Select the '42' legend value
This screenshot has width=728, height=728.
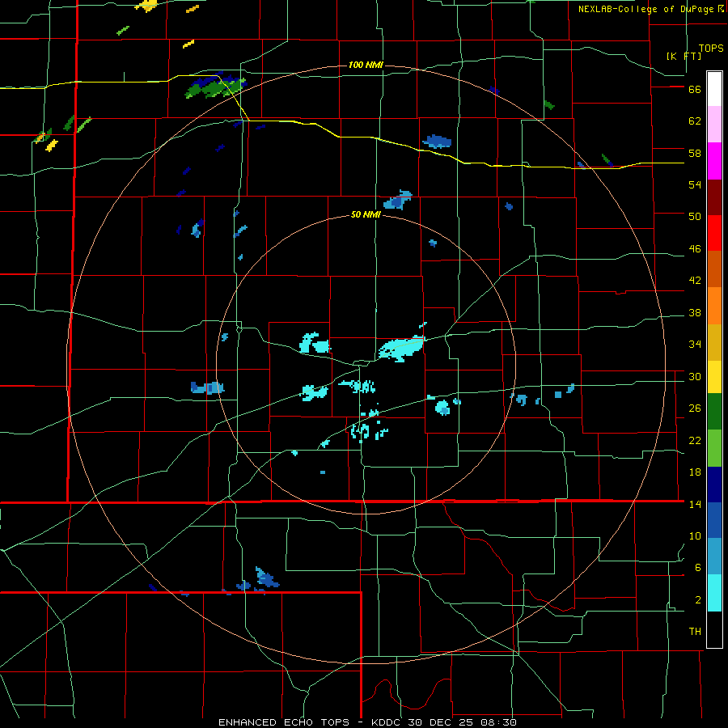click(695, 281)
